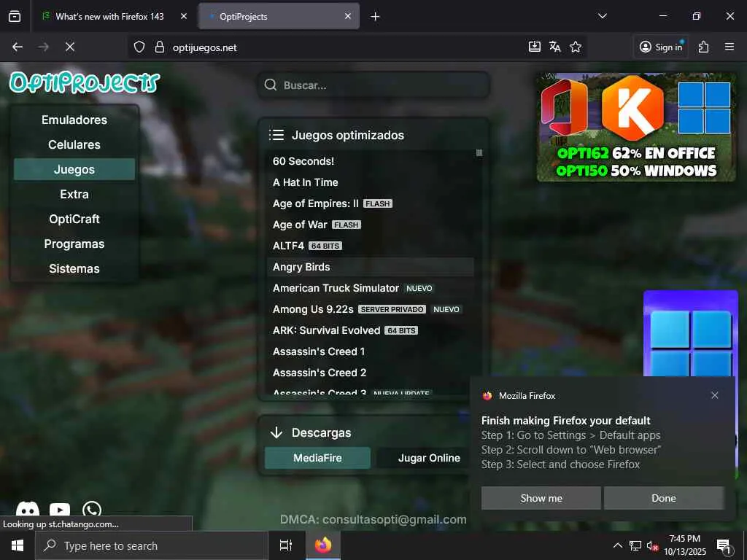Click the install/save page icon in address bar
747x560 pixels.
[x=535, y=47]
